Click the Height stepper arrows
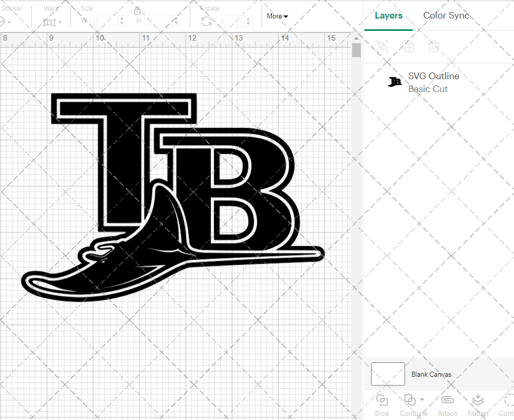Screen dimensions: 514x420 [x=176, y=21]
